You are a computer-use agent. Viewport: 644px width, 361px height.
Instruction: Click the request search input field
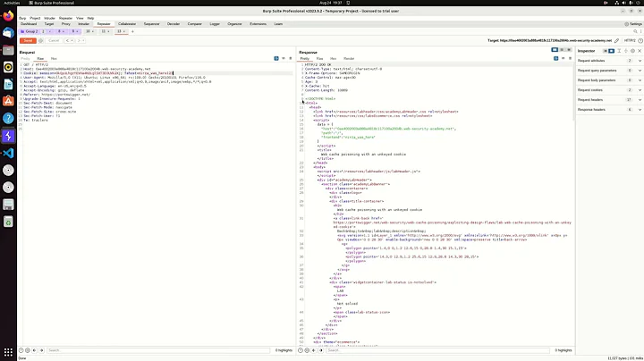coord(157,350)
